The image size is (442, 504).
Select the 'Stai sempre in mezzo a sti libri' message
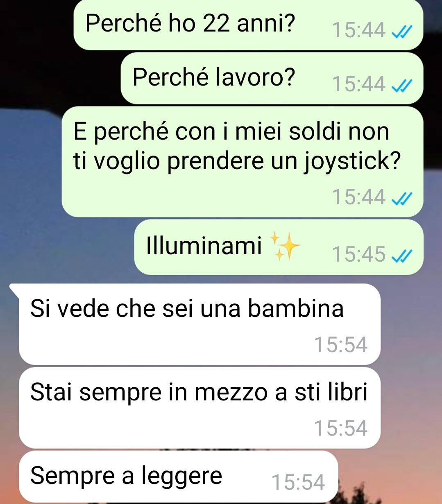pyautogui.click(x=200, y=408)
